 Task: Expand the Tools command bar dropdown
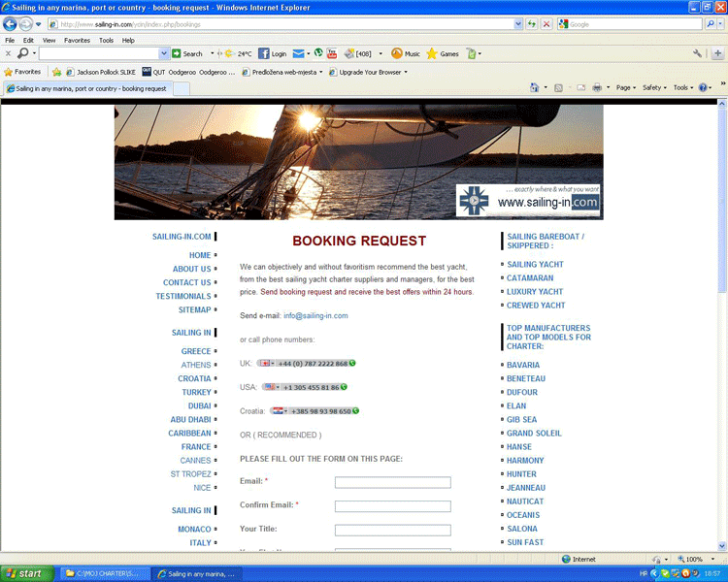pyautogui.click(x=683, y=87)
